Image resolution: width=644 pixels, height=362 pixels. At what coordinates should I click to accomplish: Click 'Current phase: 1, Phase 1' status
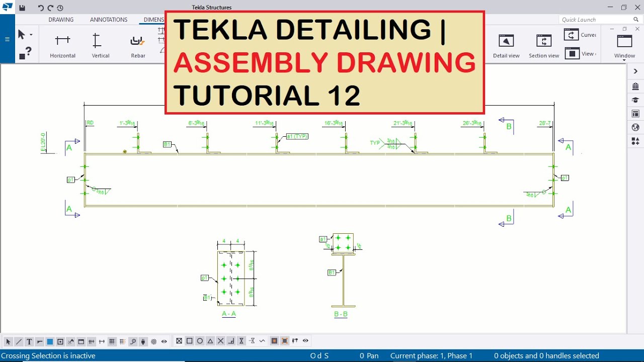pyautogui.click(x=432, y=355)
